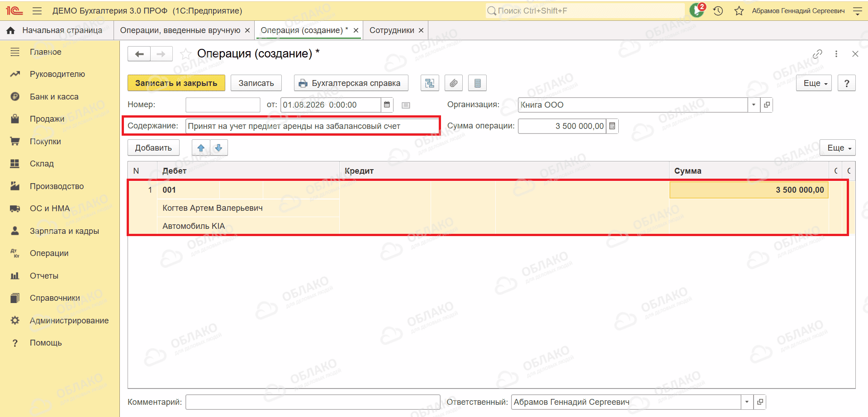
Task: Expand the Организация dropdown list
Action: click(754, 105)
